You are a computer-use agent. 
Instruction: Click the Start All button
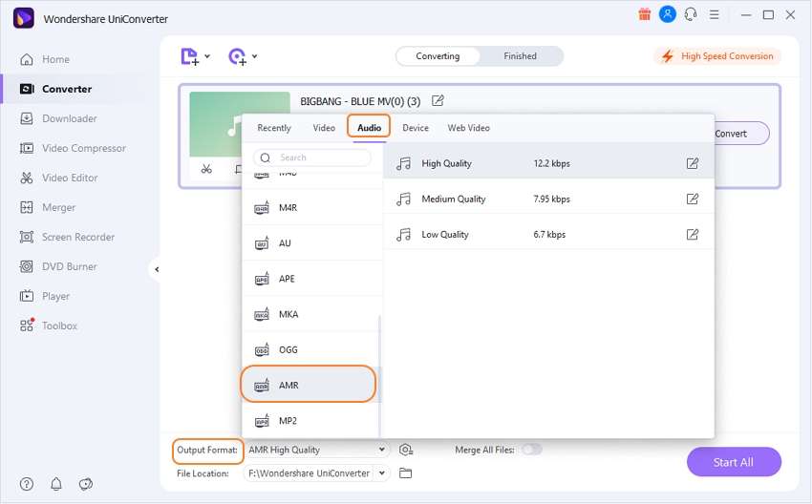tap(734, 462)
